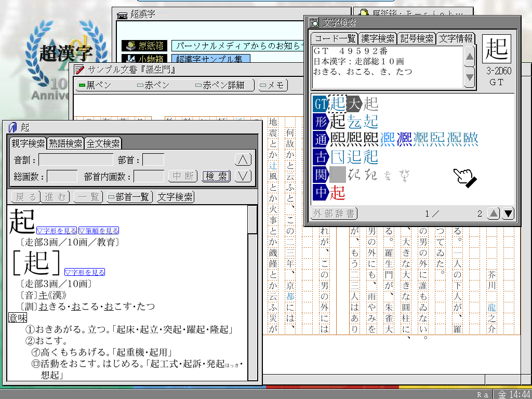Screen dimensions: 532x399
Task: Expand the 字形を見る disclosure link
Action: [x=57, y=231]
